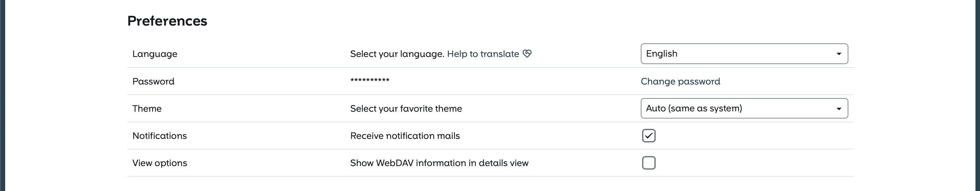Disable the Receive notification mails checkbox
Image resolution: width=980 pixels, height=191 pixels.
[649, 136]
